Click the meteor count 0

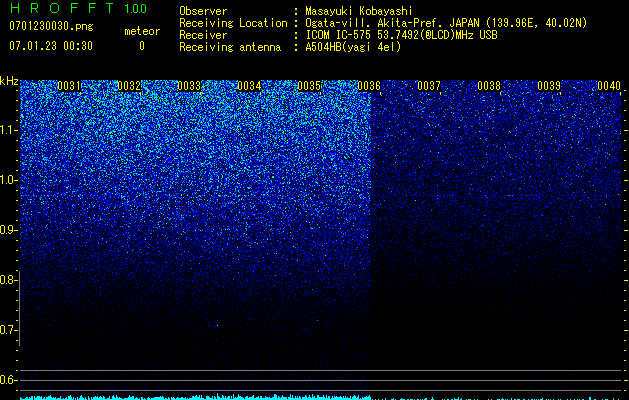point(142,46)
